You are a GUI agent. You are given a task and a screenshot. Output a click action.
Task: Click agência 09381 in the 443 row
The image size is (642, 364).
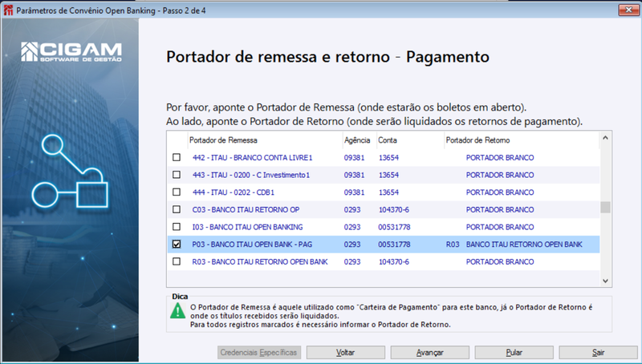click(354, 175)
